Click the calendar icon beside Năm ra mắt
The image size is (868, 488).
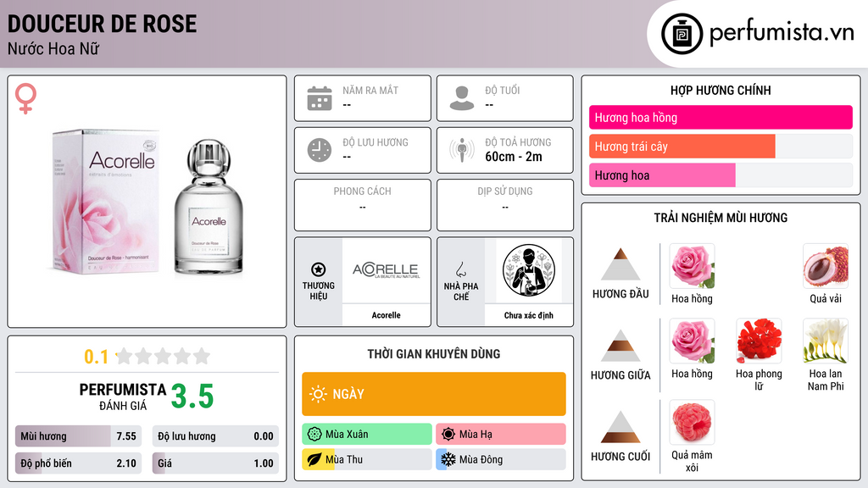tap(320, 98)
